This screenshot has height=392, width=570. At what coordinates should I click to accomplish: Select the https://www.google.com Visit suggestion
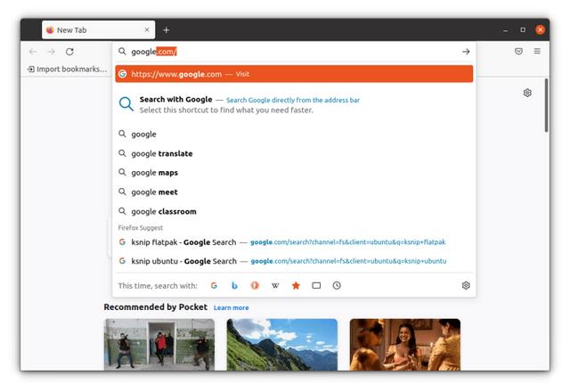294,74
